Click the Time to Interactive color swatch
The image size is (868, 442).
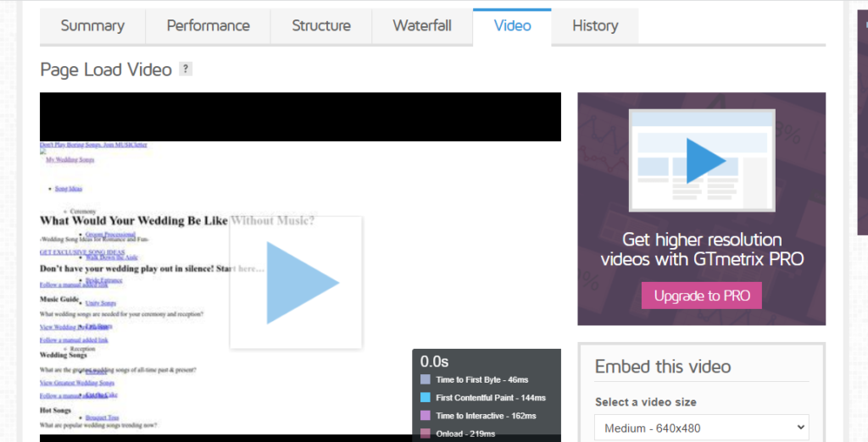426,416
